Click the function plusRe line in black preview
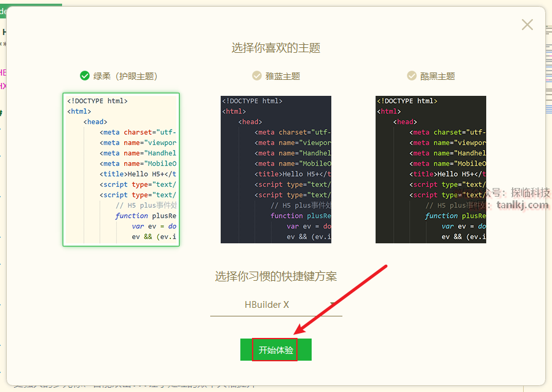Screen dimensions: 552x392 click(455, 216)
